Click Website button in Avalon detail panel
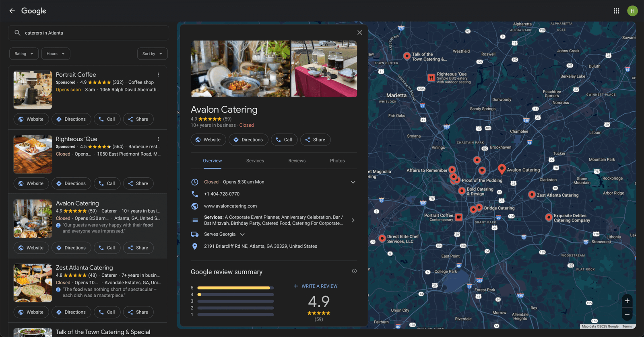Viewport: 644px width, 337px height. pos(208,140)
